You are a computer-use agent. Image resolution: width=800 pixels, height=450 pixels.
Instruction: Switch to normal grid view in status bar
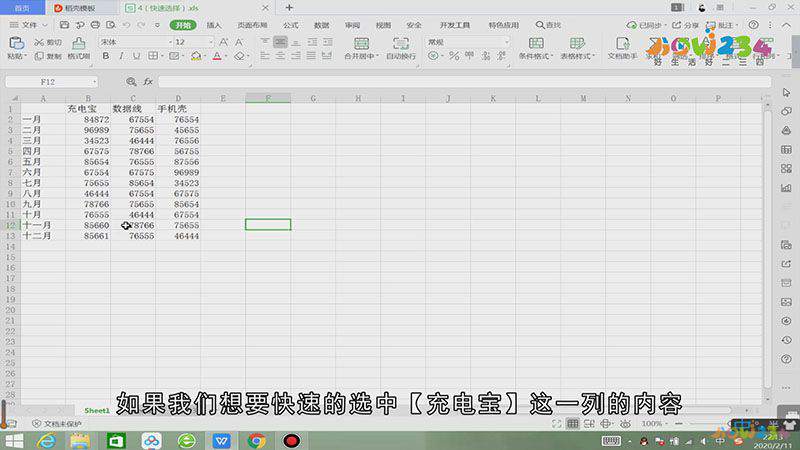(x=572, y=423)
